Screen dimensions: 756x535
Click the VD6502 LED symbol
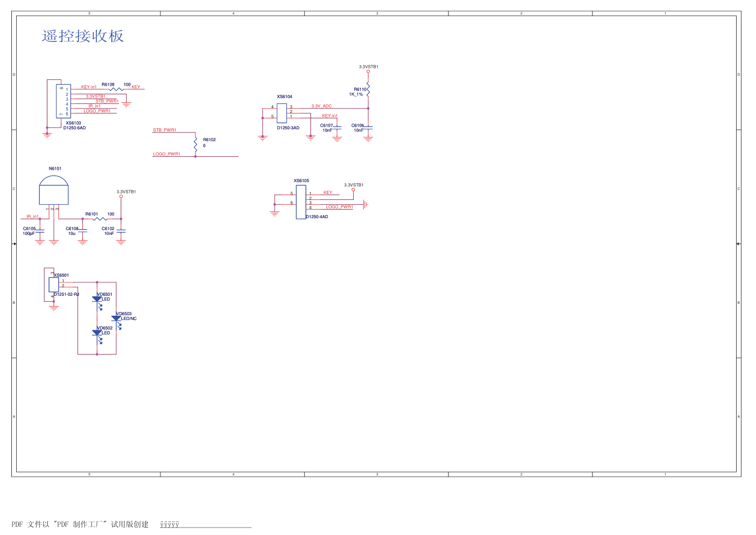(x=97, y=333)
